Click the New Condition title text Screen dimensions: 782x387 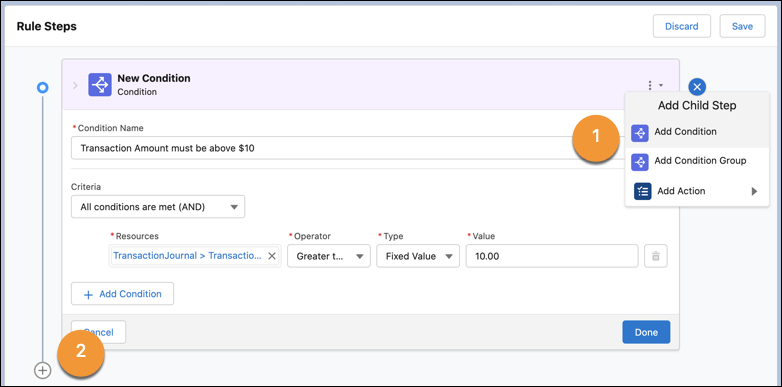[x=154, y=78]
